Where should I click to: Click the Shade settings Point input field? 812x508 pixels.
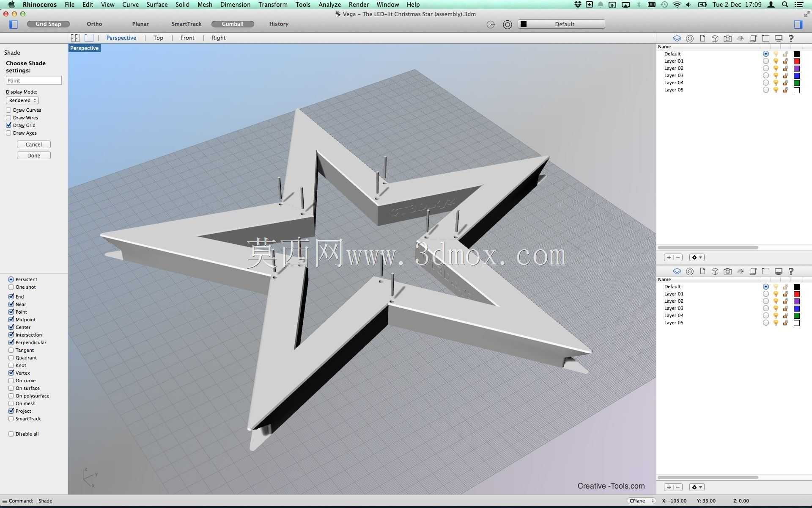point(34,80)
